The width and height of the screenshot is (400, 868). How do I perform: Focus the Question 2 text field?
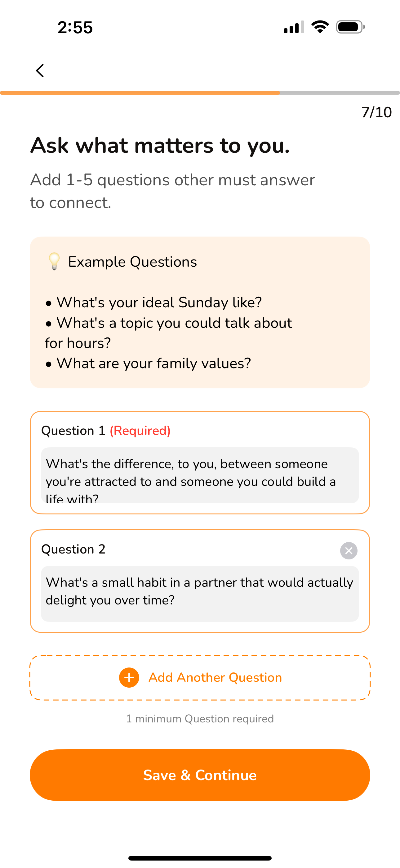[200, 594]
